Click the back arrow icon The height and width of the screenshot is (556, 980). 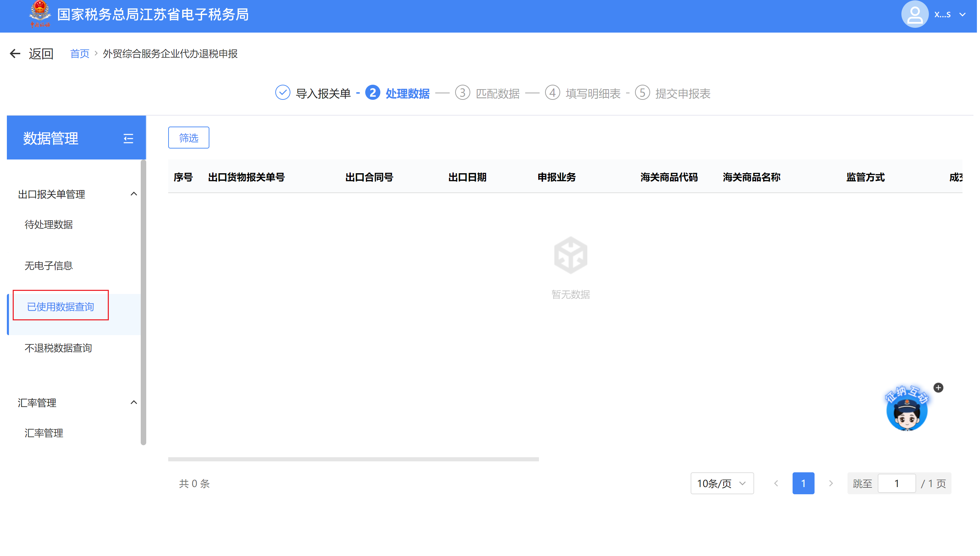tap(15, 54)
